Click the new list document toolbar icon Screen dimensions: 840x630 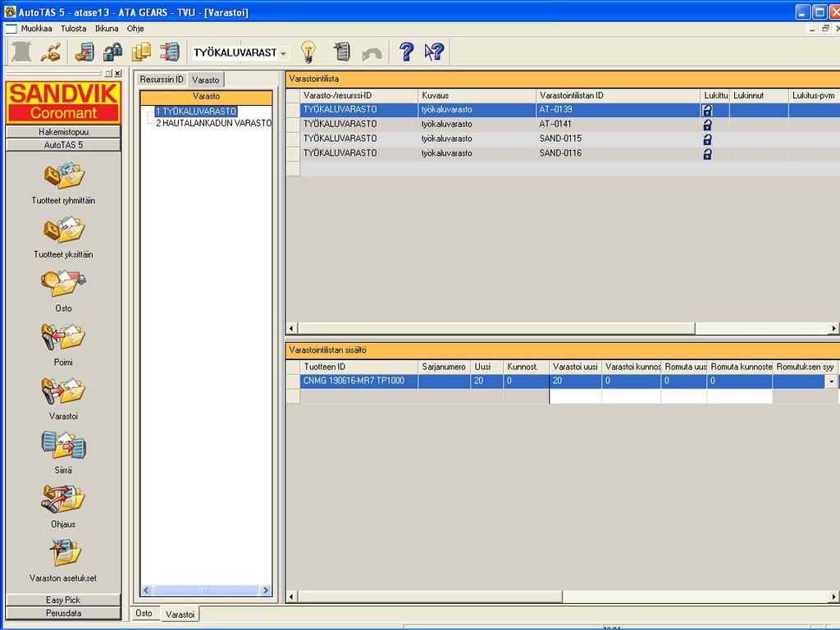point(341,52)
